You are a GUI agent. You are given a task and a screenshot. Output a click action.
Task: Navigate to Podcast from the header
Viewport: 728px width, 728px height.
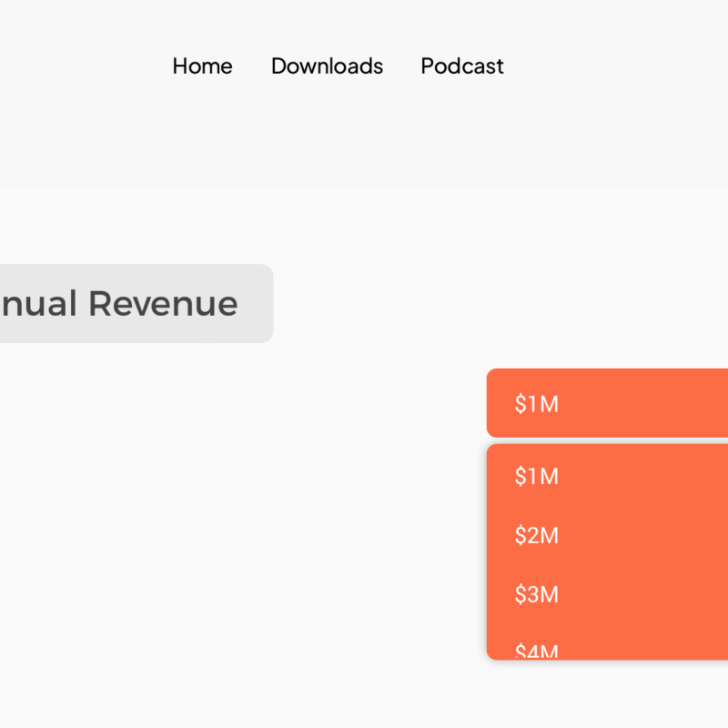click(461, 66)
